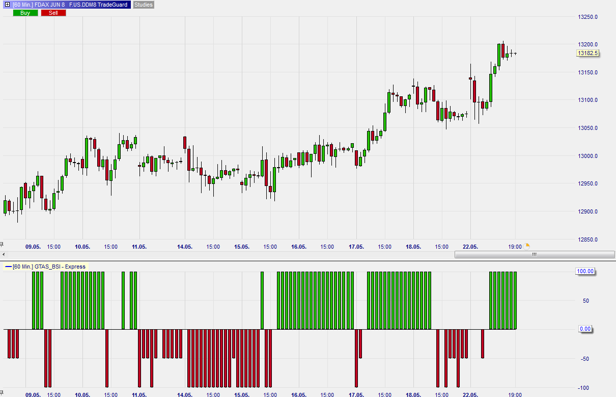Click the -100 level on indicator axis
The image size is (616, 397).
coord(584,388)
